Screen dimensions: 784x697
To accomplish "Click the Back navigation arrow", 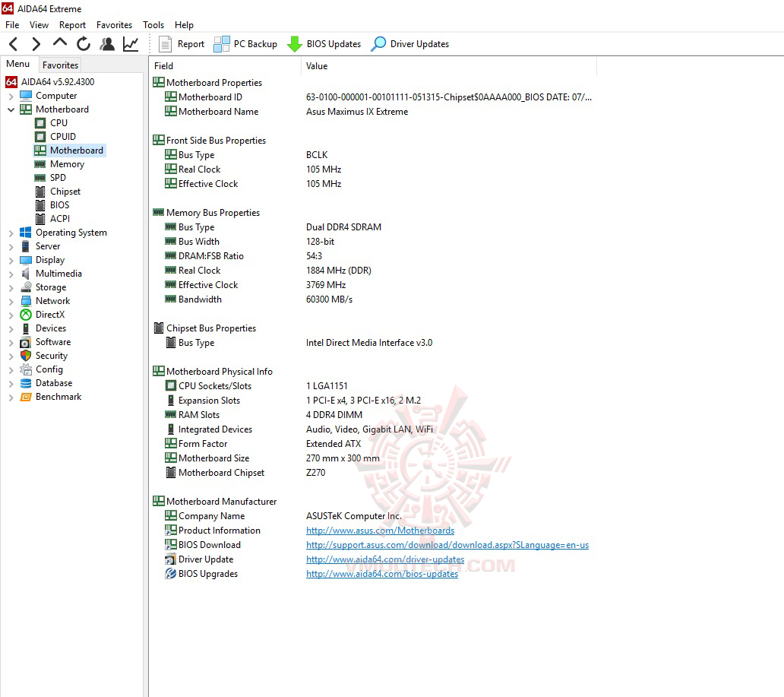I will coord(14,44).
